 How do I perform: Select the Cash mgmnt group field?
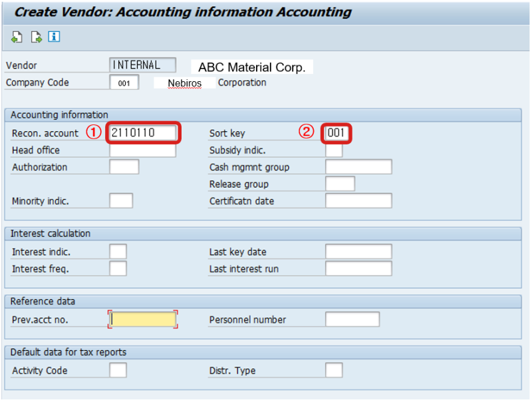pos(358,167)
